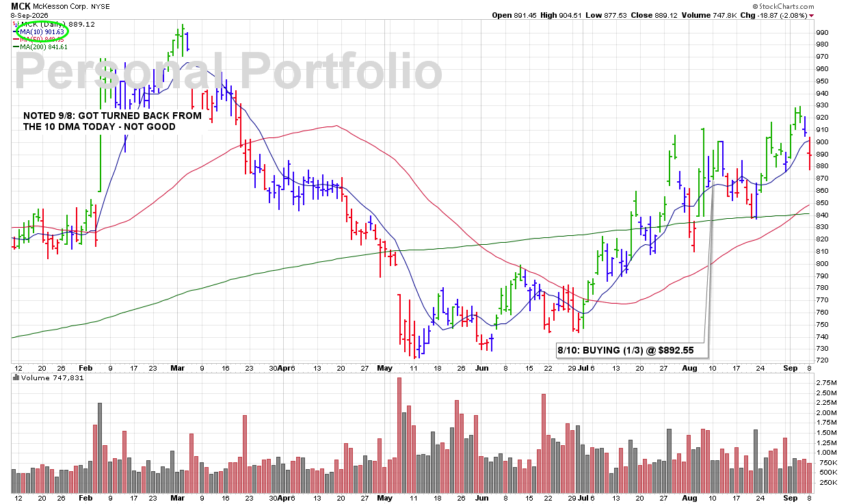Viewport: 848px width, 504px height.
Task: Click the 8-Sep-2026 chart date
Action: (30, 16)
